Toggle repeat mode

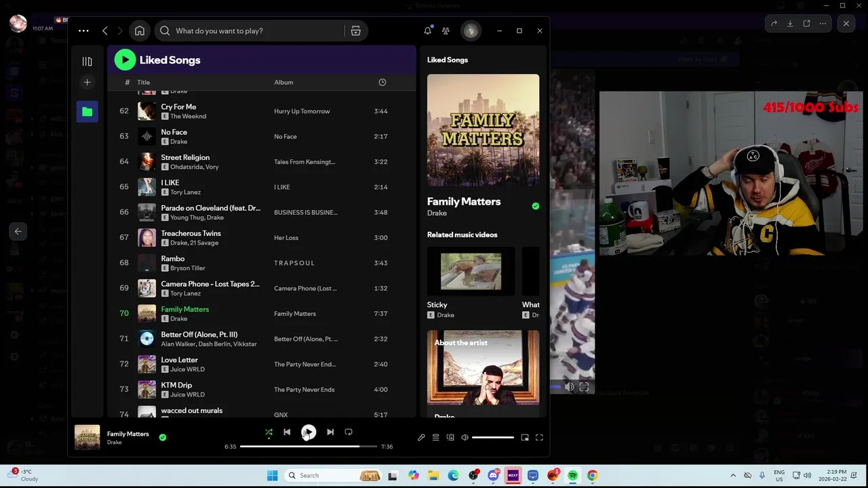(349, 432)
